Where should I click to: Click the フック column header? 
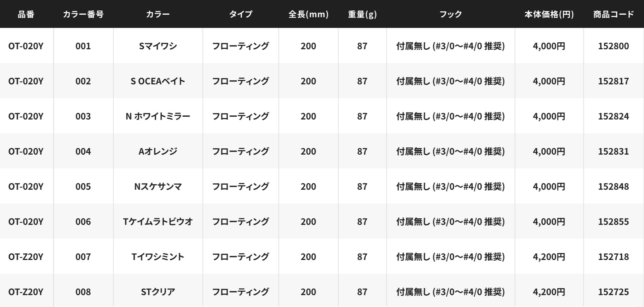pos(450,14)
